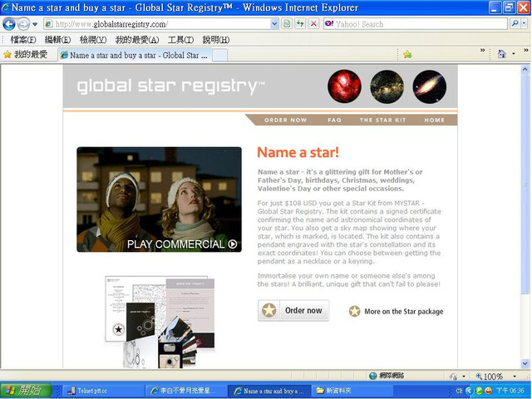532x399 pixels.
Task: Click the Home page icon in toolbar
Action: [x=501, y=54]
